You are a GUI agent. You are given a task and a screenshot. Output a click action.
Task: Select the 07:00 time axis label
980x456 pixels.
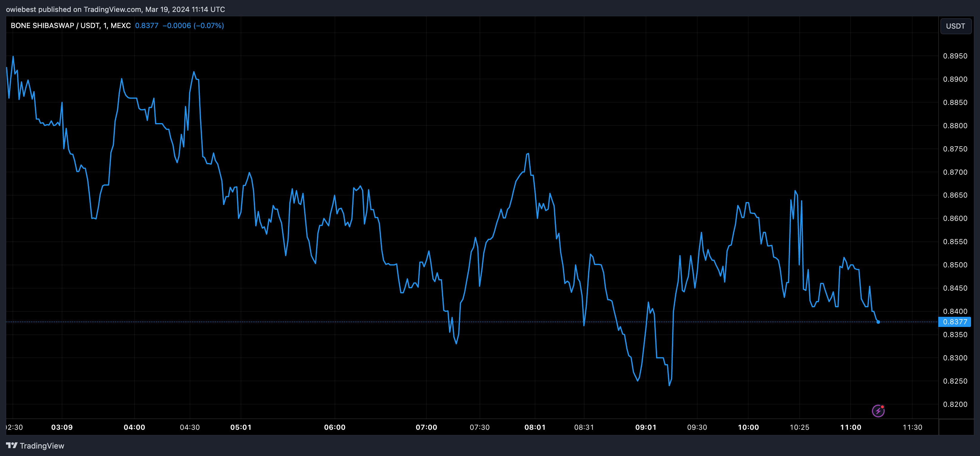426,427
